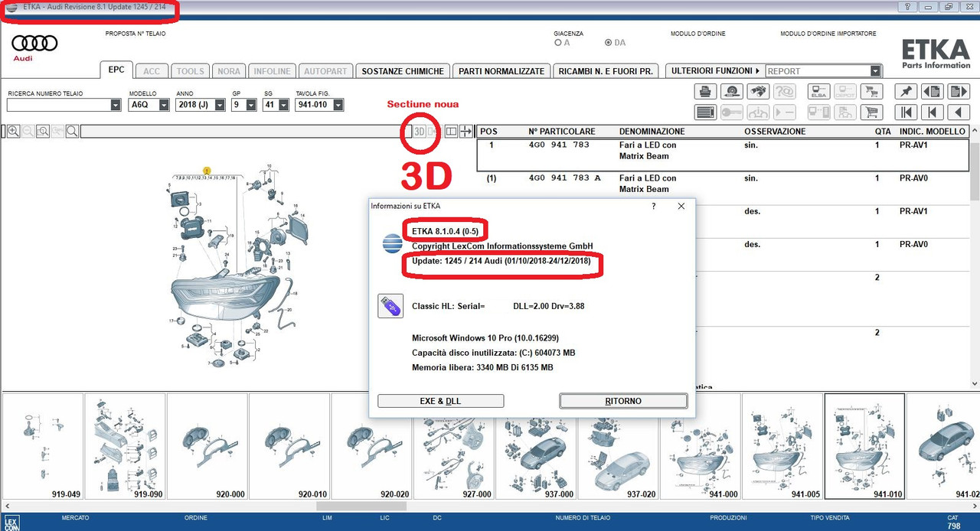The image size is (980, 531).
Task: Select thumbnail 937-000
Action: tap(535, 447)
